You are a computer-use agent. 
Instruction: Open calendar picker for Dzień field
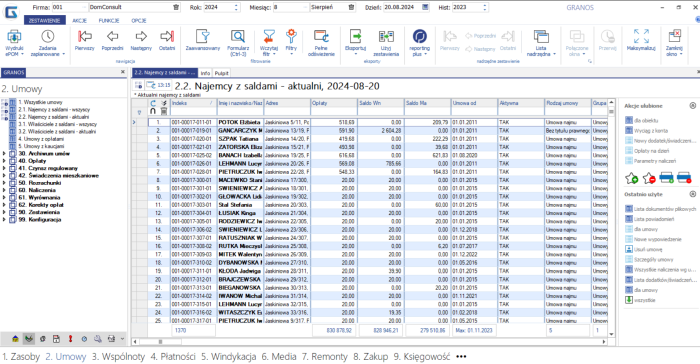pyautogui.click(x=425, y=8)
